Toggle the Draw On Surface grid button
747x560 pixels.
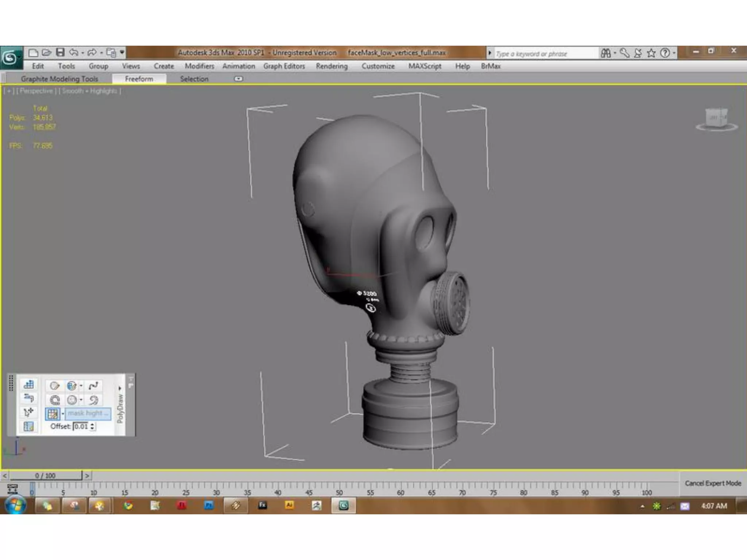tap(53, 414)
